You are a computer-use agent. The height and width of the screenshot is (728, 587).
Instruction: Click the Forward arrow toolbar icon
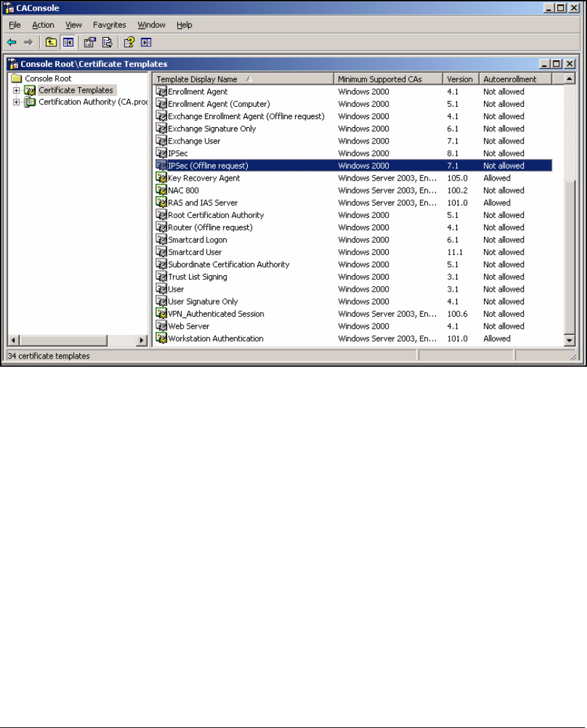point(28,42)
